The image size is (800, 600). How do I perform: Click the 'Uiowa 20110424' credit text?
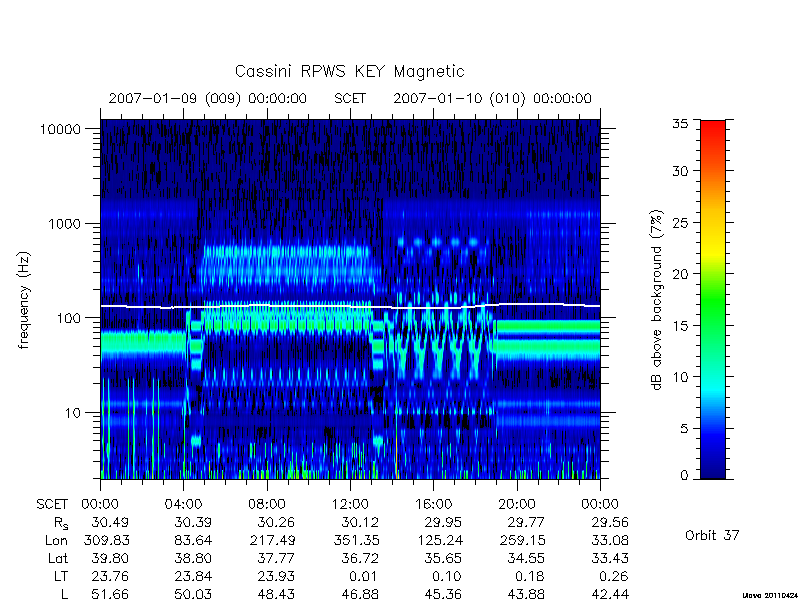tap(771, 595)
